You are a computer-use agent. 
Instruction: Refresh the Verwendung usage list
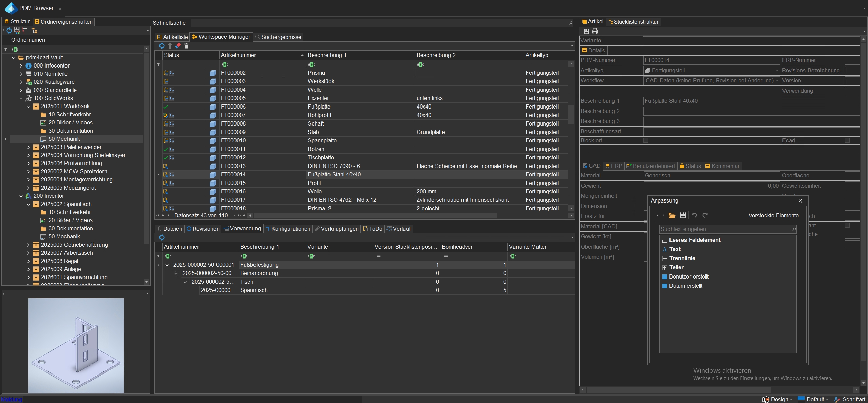coord(162,237)
